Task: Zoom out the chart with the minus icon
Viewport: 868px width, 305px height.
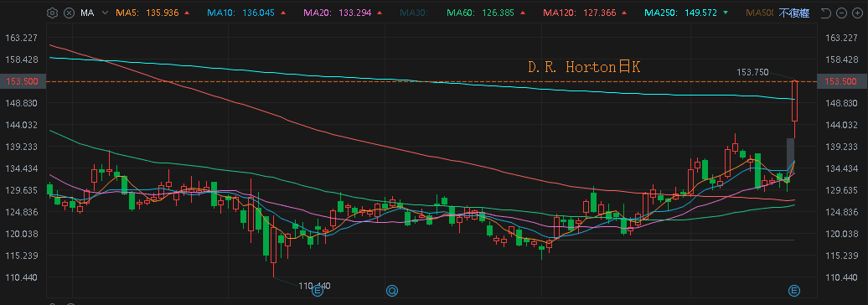Action: (841, 13)
